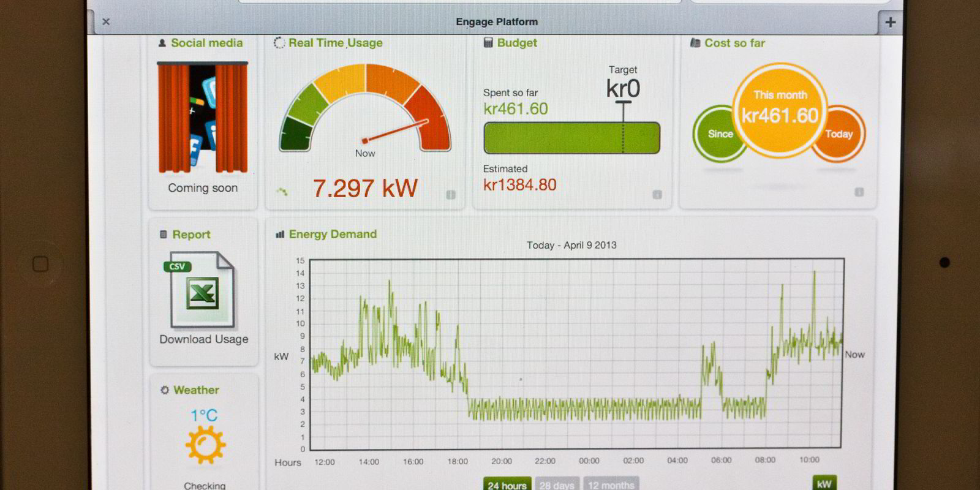Click the Energy Demand bar chart icon
This screenshot has width=980, height=490.
tap(280, 234)
